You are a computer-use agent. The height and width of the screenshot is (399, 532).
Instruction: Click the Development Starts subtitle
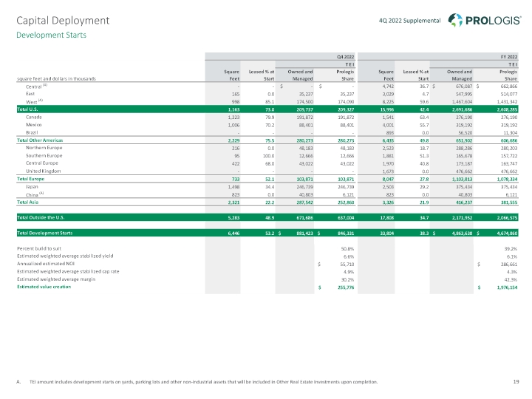tap(46, 35)
